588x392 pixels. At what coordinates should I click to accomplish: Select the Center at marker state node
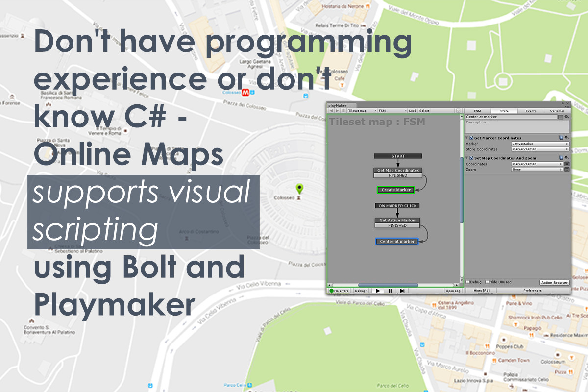(397, 241)
